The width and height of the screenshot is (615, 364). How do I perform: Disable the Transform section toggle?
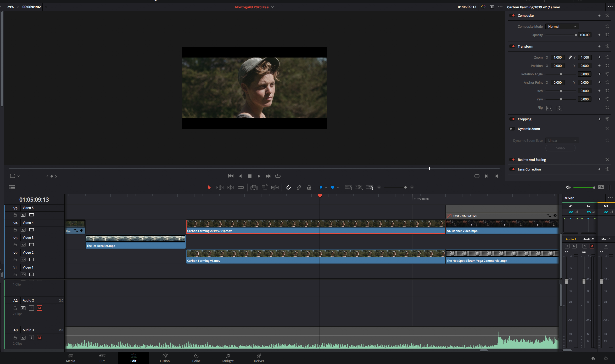(x=512, y=46)
